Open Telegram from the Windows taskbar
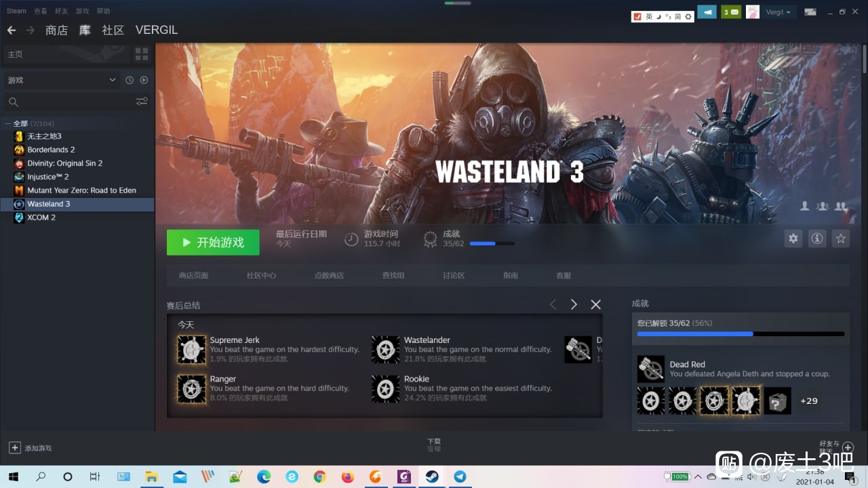This screenshot has width=868, height=488. pyautogui.click(x=460, y=476)
